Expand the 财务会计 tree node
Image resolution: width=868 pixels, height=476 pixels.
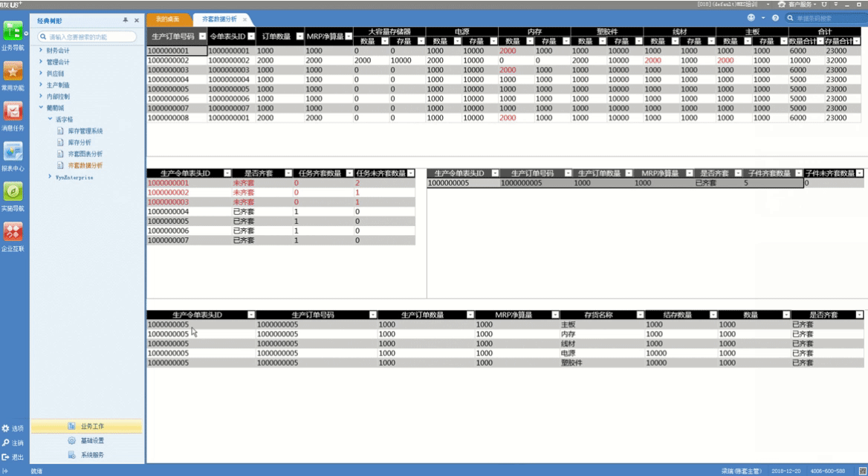coord(41,51)
